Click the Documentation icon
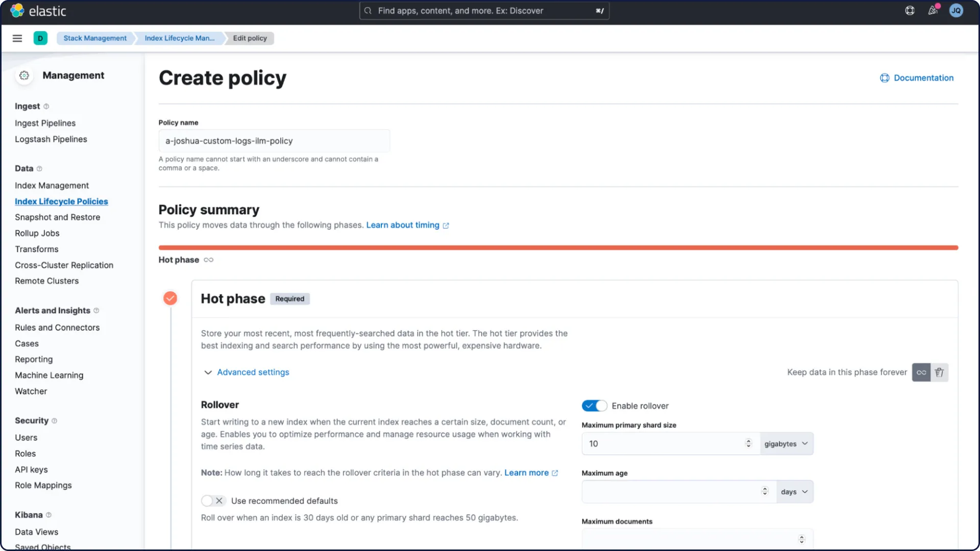Image resolution: width=980 pixels, height=551 pixels. pos(885,78)
